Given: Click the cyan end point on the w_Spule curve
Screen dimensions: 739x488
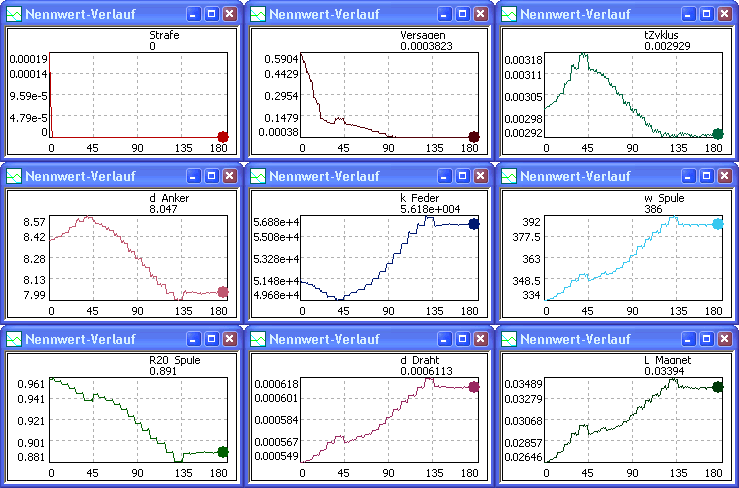Looking at the screenshot, I should click(x=718, y=224).
